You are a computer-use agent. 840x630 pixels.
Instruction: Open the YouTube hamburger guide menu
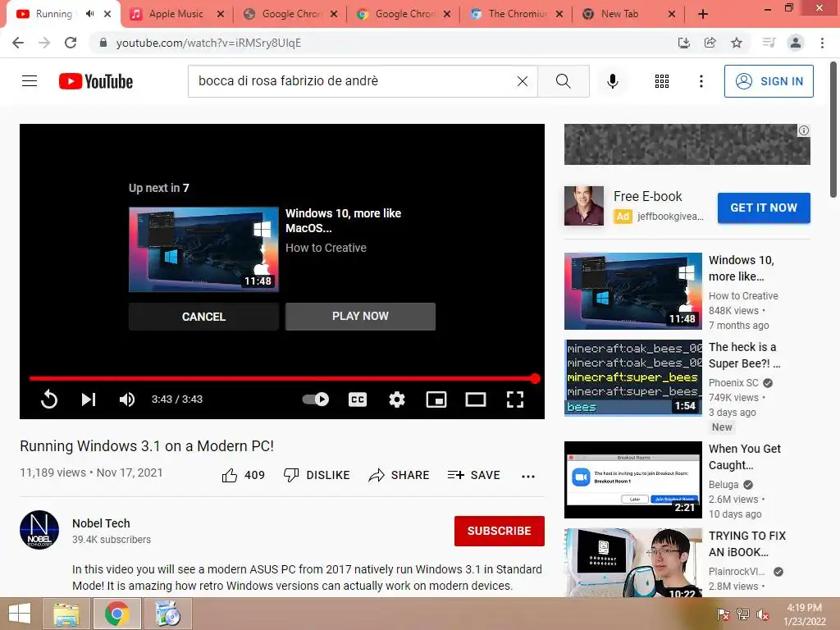coord(30,81)
